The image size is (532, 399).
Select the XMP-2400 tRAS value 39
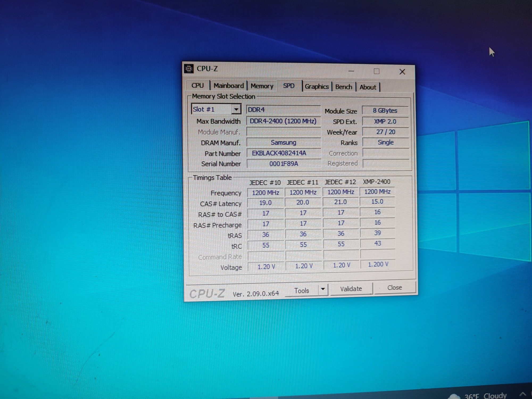(377, 233)
